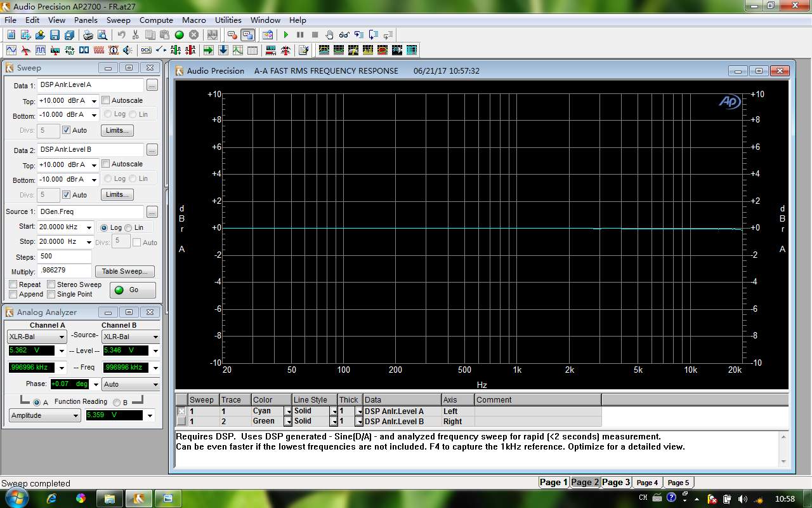Image resolution: width=812 pixels, height=508 pixels.
Task: Open the Compute menu
Action: [x=156, y=20]
